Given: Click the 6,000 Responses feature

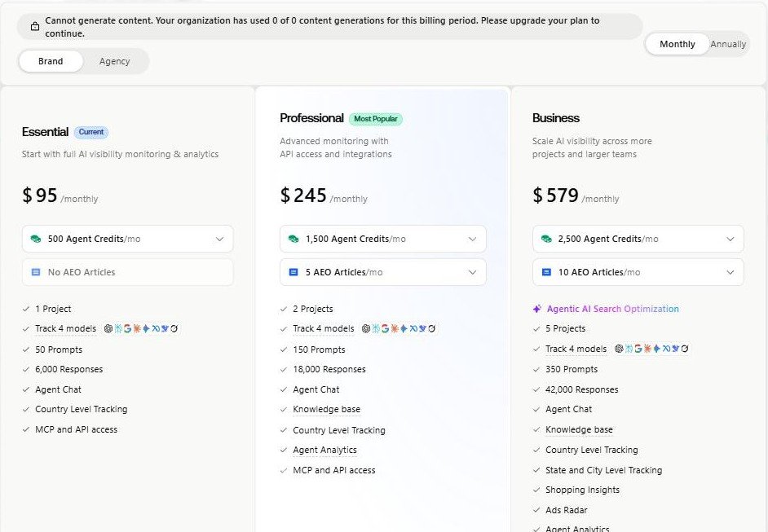Looking at the screenshot, I should [69, 369].
